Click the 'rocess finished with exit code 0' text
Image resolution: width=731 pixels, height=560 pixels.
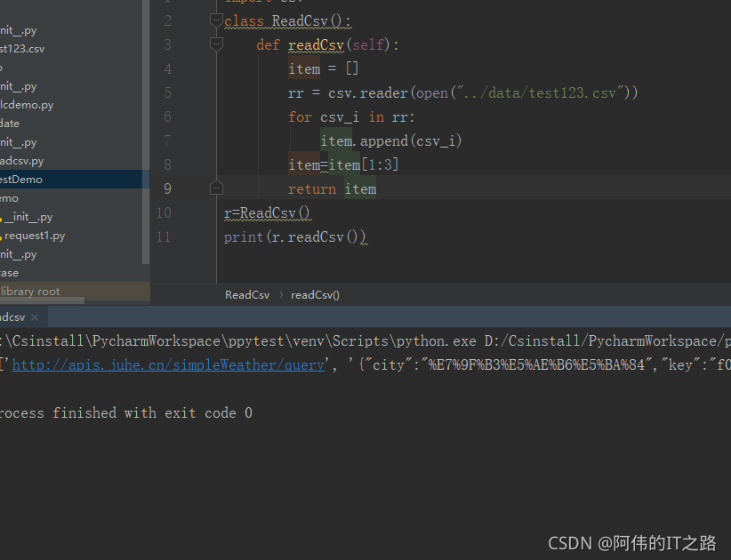[x=126, y=413]
